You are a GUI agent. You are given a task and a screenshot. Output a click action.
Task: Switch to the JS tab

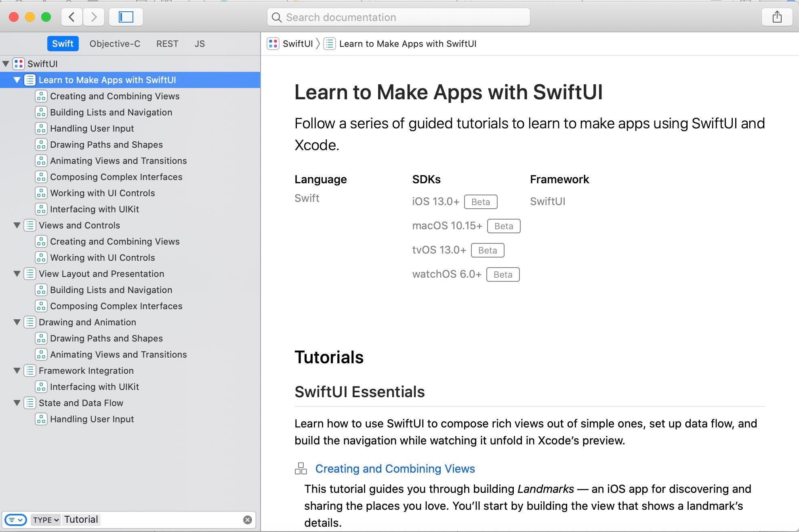click(200, 44)
